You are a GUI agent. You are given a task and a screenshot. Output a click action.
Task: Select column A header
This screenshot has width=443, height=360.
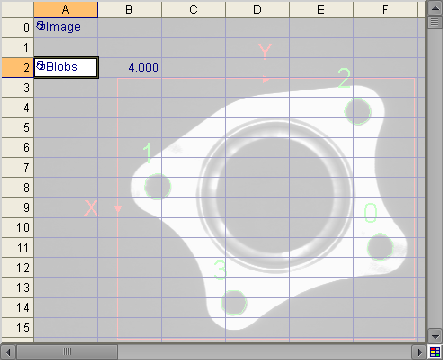click(66, 10)
